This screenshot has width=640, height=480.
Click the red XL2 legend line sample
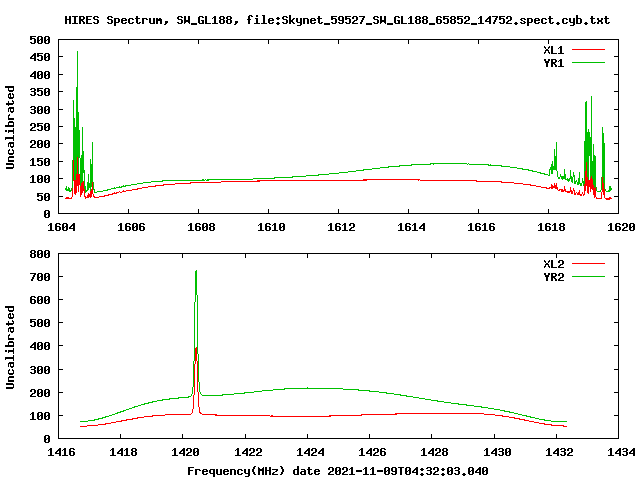click(x=588, y=264)
